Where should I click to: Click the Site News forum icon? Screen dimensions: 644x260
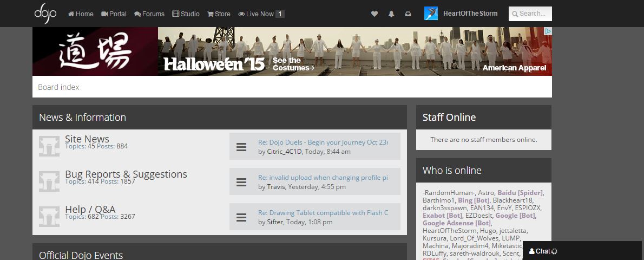click(49, 146)
